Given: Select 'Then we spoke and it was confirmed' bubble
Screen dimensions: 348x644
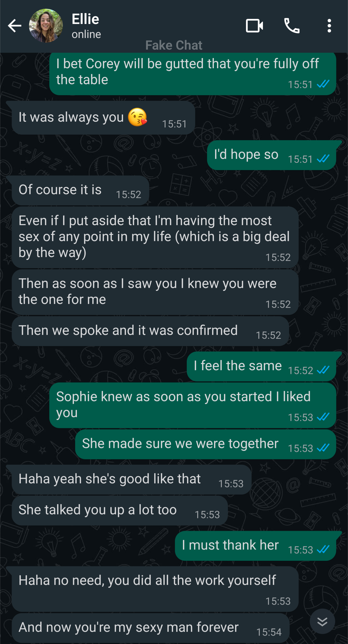Looking at the screenshot, I should (x=150, y=331).
